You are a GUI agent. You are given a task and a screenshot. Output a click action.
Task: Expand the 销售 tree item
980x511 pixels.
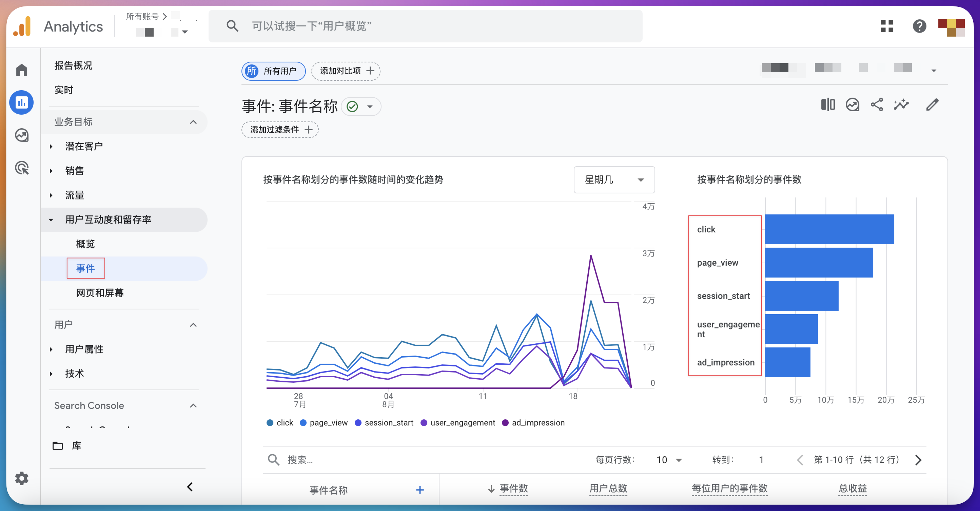point(51,171)
